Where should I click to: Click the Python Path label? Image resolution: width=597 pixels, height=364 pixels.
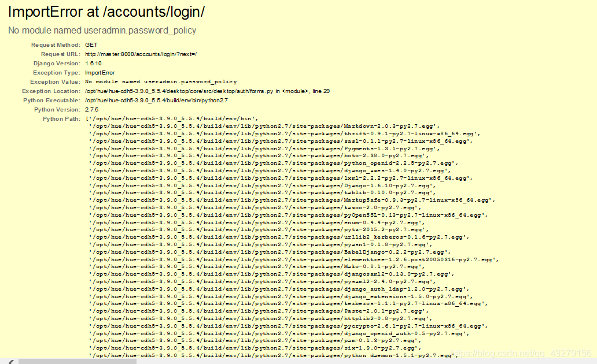pos(61,118)
